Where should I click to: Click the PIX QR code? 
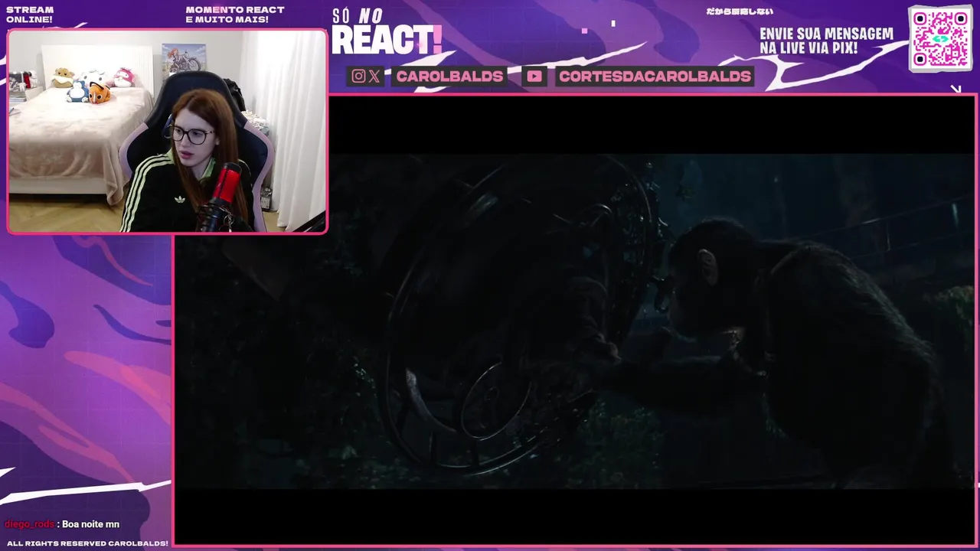[941, 38]
